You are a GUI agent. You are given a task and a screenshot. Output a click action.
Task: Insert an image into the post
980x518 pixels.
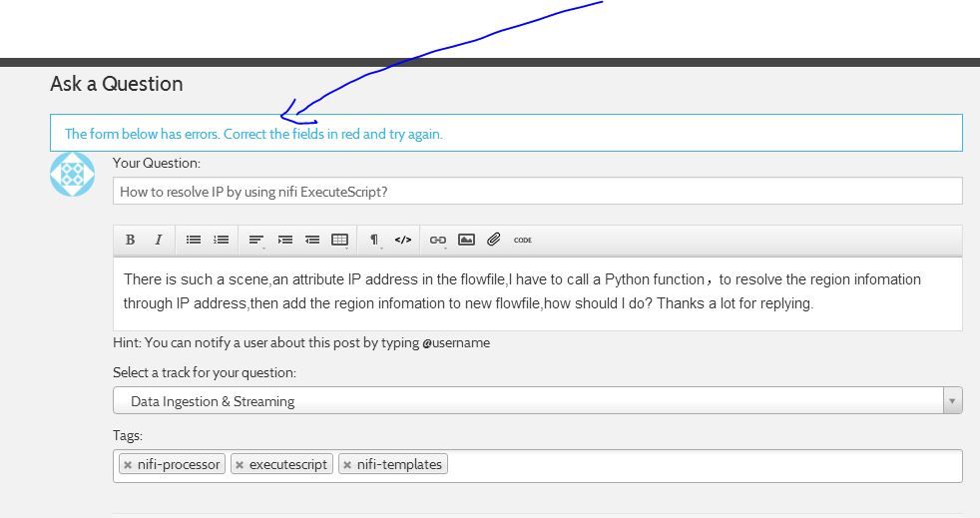[x=466, y=240]
